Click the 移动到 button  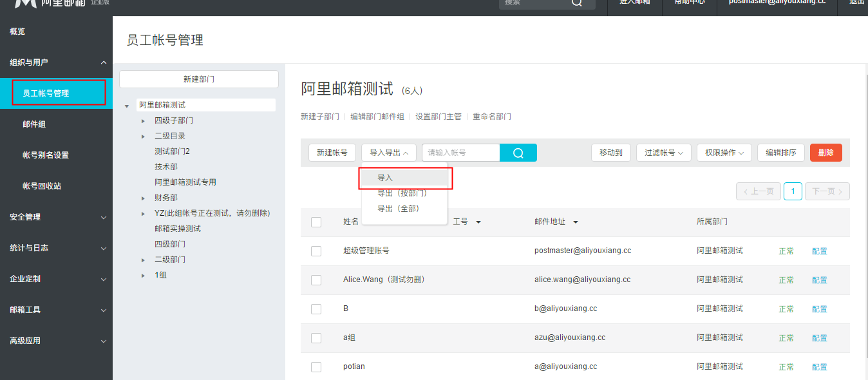[611, 153]
